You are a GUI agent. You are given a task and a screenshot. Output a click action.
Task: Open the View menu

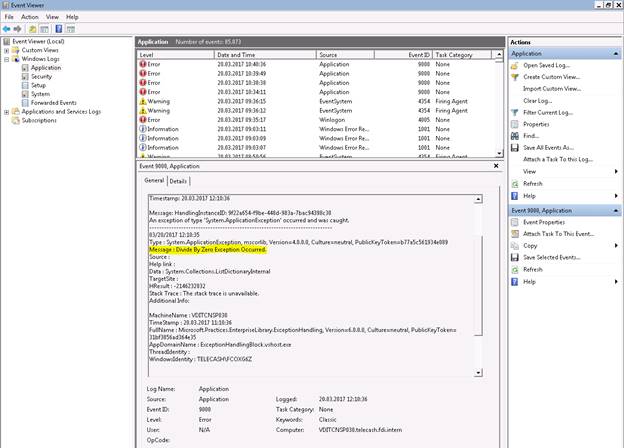[x=52, y=17]
